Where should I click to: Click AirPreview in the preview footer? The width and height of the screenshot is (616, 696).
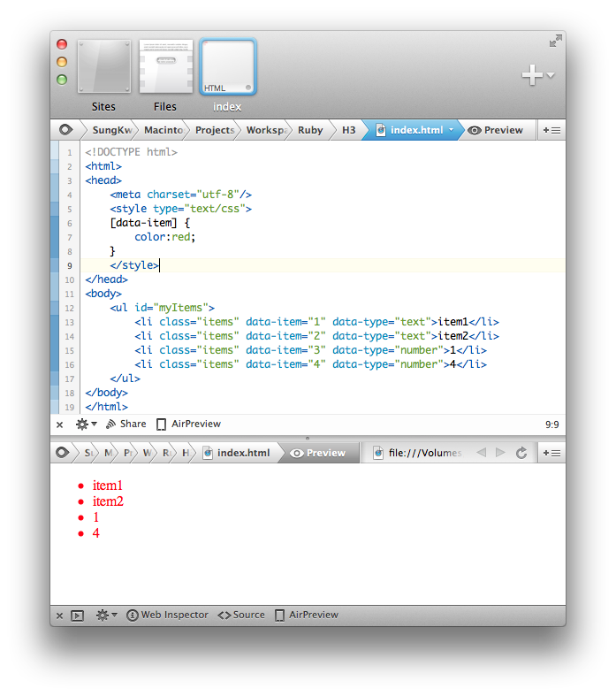(307, 615)
